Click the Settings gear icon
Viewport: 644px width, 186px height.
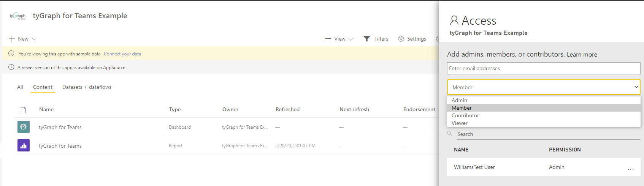point(401,39)
